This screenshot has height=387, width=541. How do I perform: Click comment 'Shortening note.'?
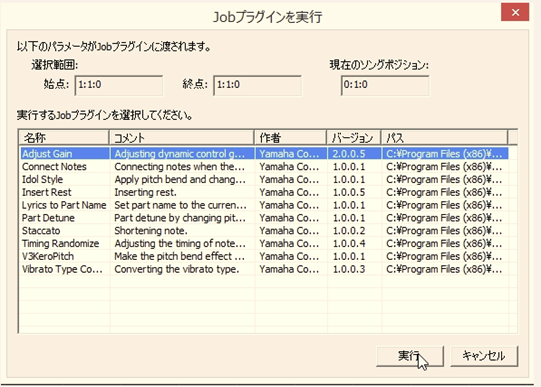(151, 231)
